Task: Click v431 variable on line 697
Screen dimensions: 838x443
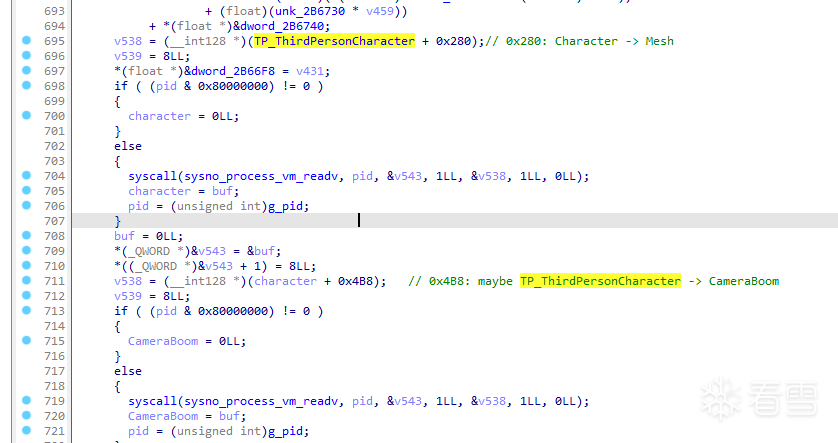Action: 310,71
